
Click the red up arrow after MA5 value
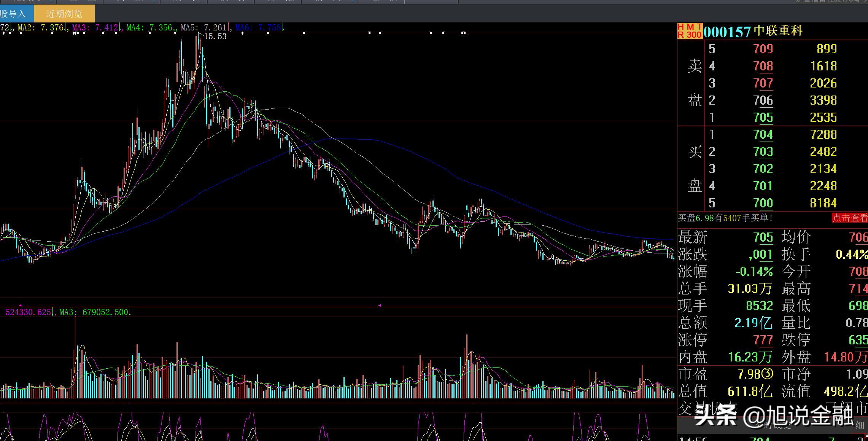point(229,27)
